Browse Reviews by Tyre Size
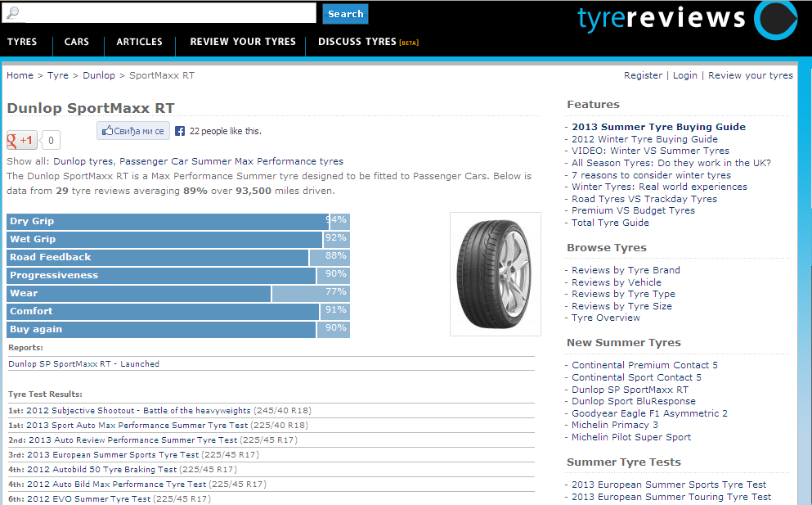Screen dimensions: 812x505 622,306
